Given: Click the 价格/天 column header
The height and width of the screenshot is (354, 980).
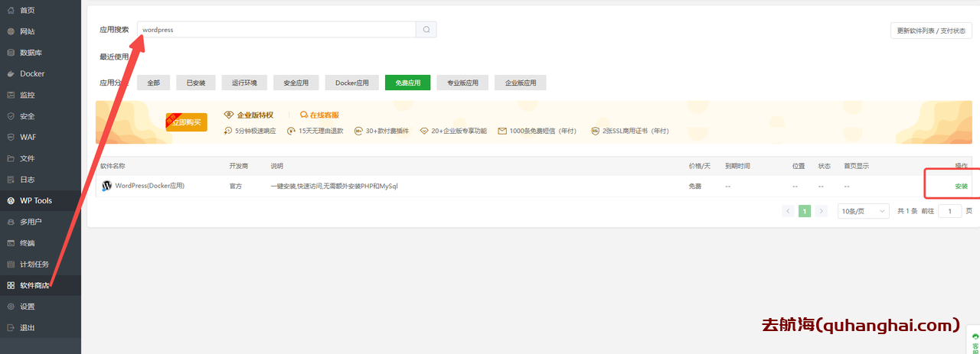Looking at the screenshot, I should [x=700, y=166].
